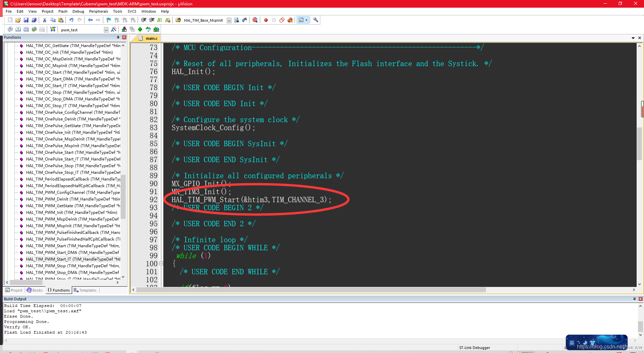Select the main.c editor tab
The image size is (644, 353).
148,38
